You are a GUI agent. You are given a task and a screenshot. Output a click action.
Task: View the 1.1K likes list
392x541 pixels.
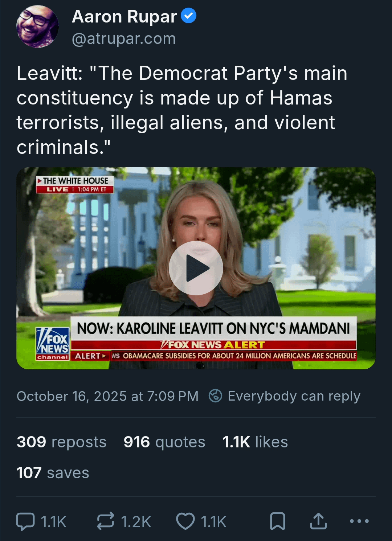click(255, 442)
